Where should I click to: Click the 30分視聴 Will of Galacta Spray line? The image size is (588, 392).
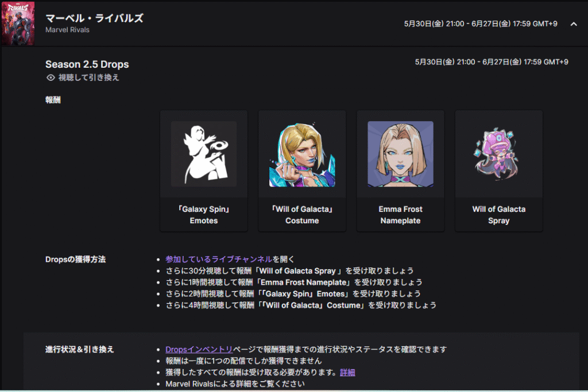(289, 270)
